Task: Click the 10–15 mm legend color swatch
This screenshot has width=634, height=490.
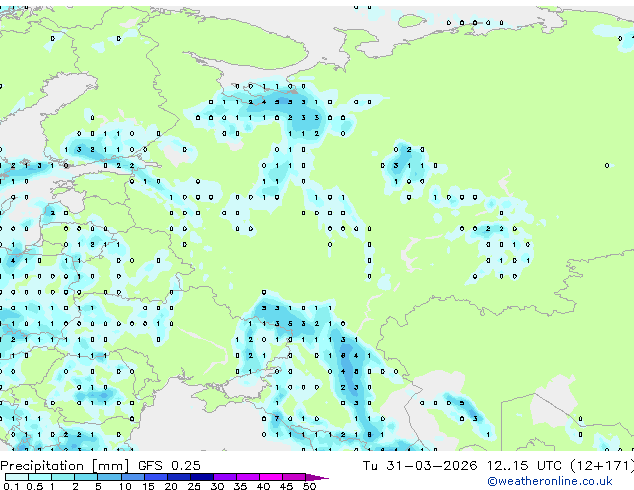Action: point(132,477)
